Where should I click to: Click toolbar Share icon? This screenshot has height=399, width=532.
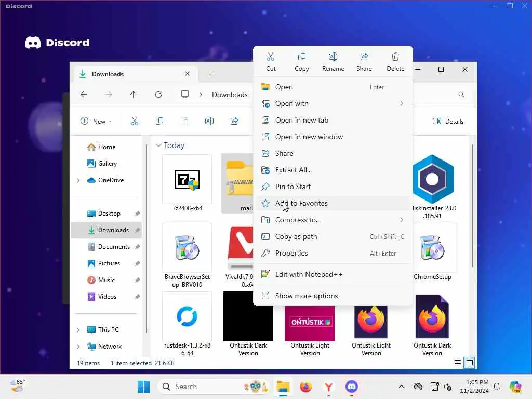click(234, 121)
